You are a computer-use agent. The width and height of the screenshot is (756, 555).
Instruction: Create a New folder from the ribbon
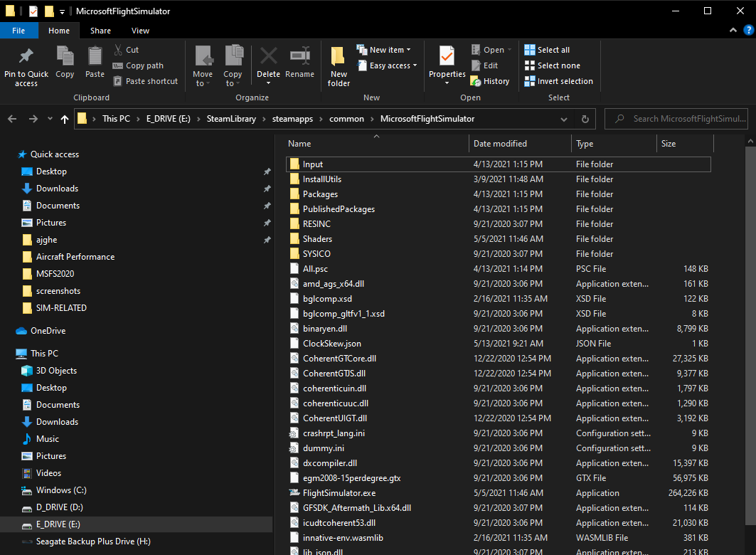pyautogui.click(x=339, y=66)
